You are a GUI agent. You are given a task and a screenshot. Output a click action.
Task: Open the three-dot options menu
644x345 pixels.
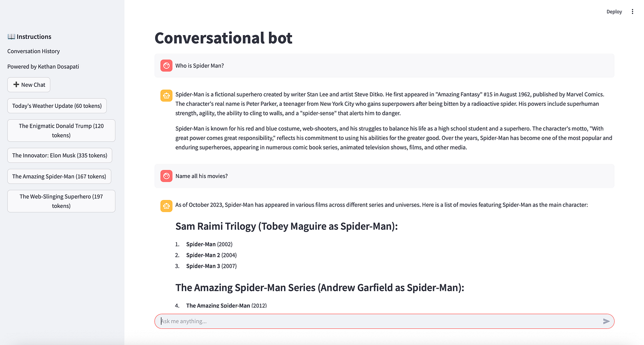pos(632,11)
